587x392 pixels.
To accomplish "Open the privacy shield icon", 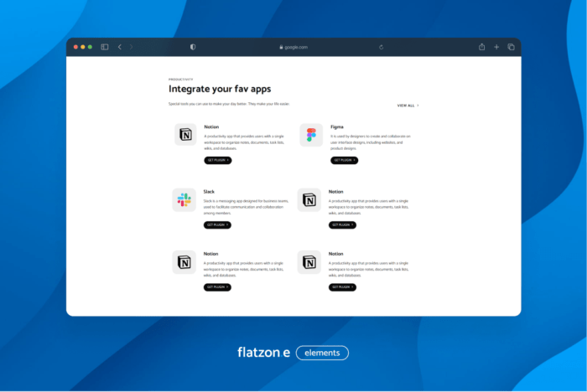I will pos(193,47).
